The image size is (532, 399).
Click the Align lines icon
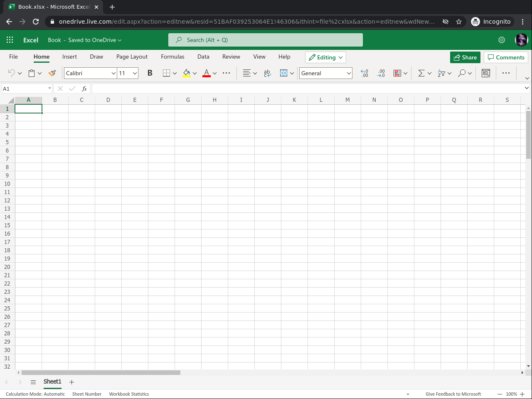247,73
